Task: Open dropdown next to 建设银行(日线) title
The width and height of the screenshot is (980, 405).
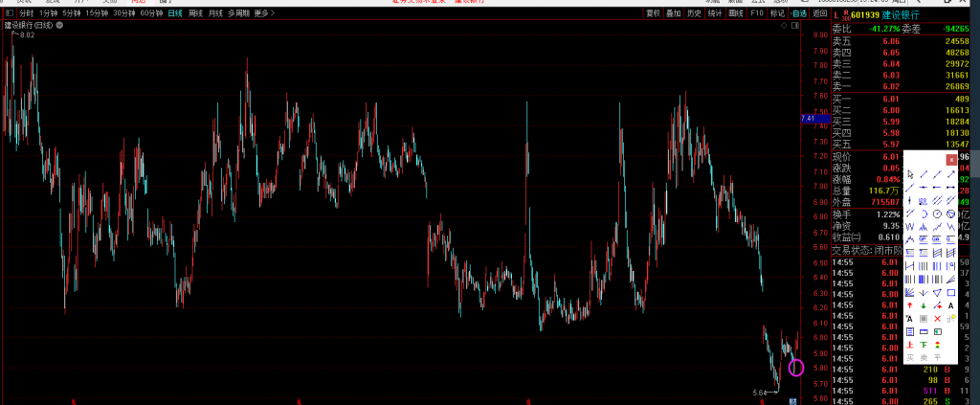Action: [x=59, y=26]
